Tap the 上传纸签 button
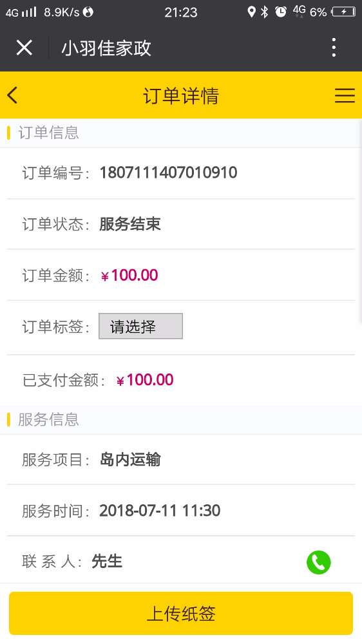Image resolution: width=362 pixels, height=644 pixels. [181, 614]
